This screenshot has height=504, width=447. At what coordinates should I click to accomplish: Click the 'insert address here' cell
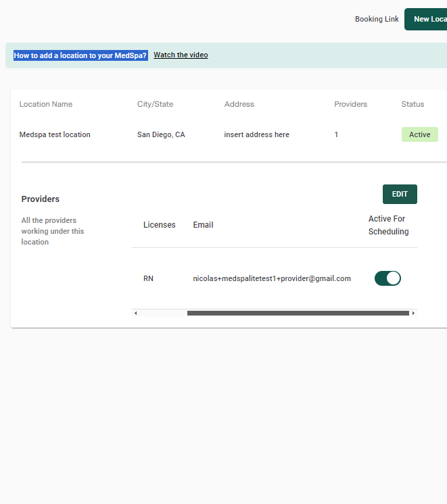pos(256,134)
